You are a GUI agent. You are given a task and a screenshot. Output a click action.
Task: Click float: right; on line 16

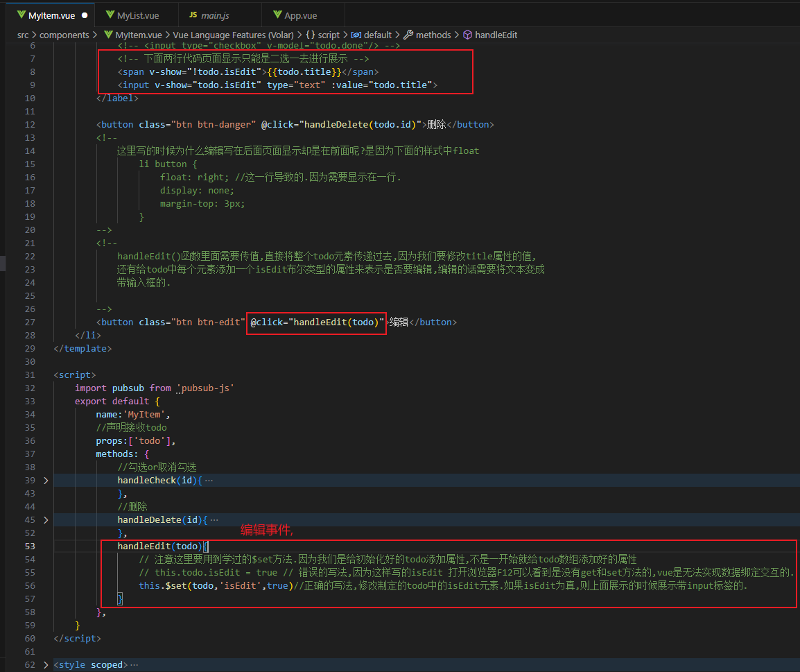194,177
